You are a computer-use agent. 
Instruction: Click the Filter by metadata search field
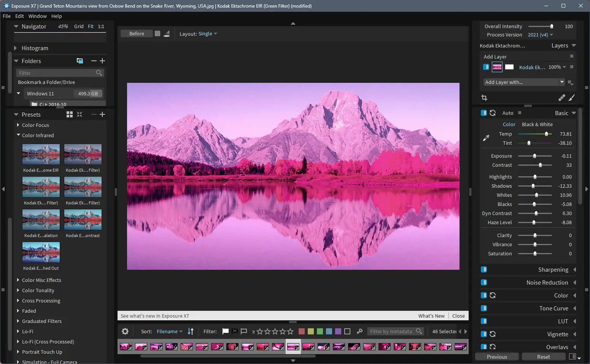pyautogui.click(x=395, y=331)
